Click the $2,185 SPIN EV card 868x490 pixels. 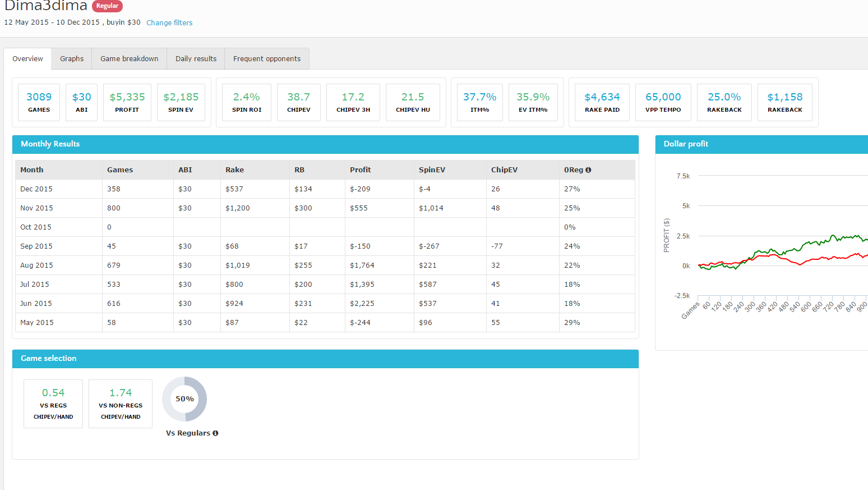coord(181,102)
